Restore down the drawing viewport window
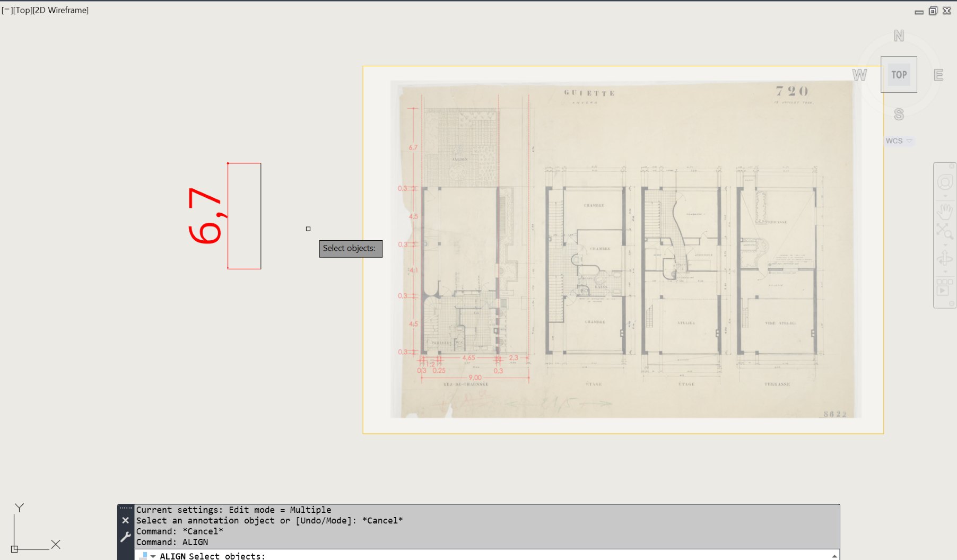 (933, 11)
